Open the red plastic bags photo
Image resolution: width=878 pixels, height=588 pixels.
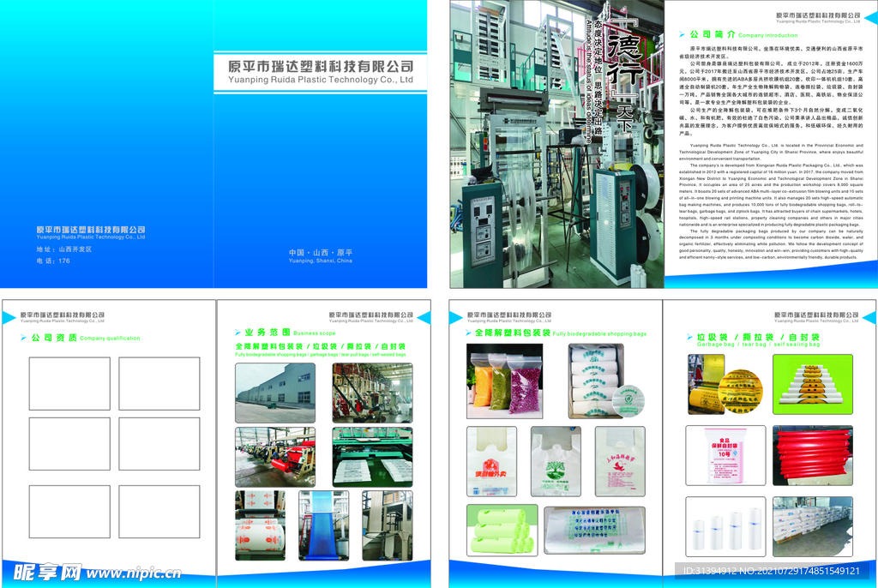pos(813,455)
